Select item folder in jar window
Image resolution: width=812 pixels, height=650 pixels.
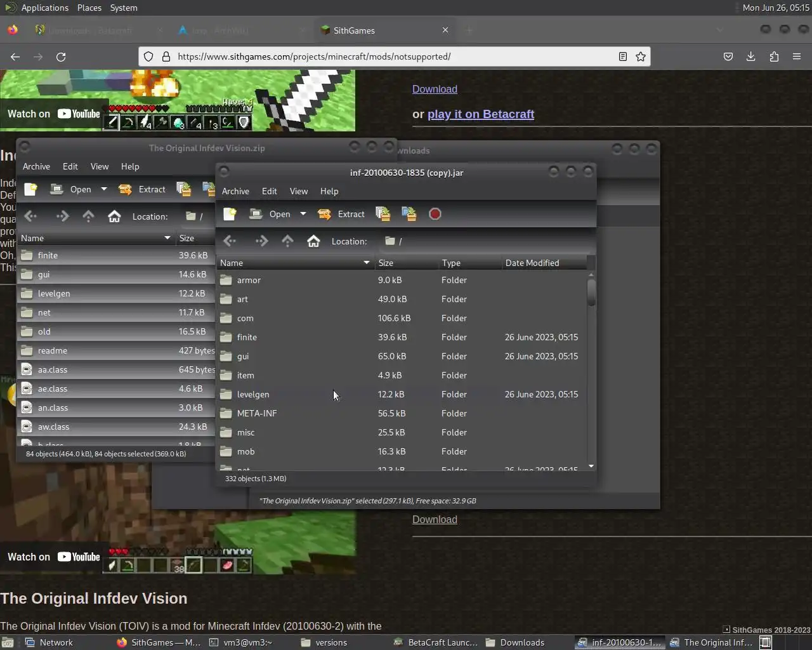(402, 375)
